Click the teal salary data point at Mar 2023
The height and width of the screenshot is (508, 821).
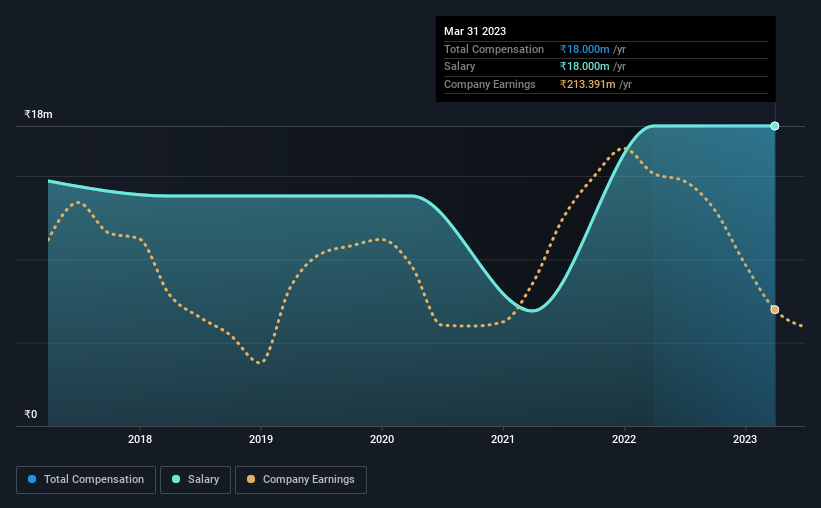pyautogui.click(x=775, y=126)
